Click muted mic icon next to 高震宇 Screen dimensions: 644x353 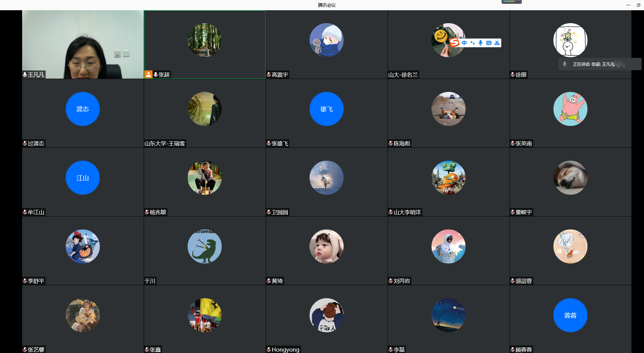click(269, 75)
